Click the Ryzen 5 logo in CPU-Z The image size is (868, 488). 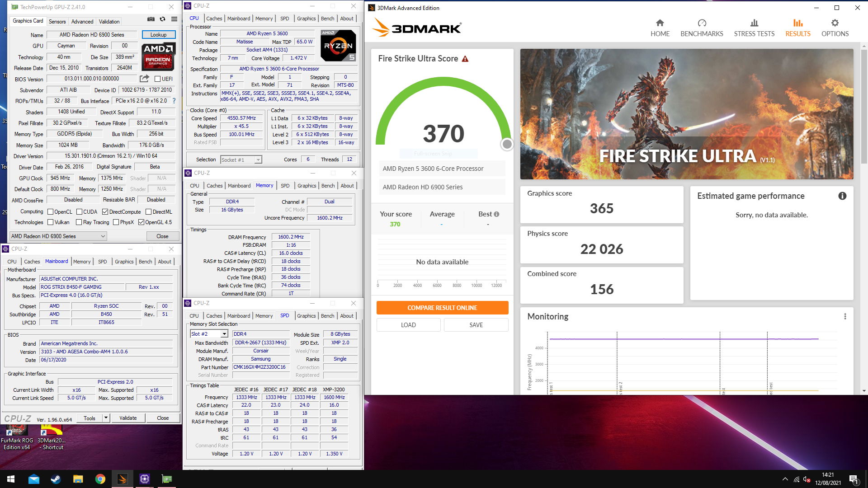click(x=338, y=46)
